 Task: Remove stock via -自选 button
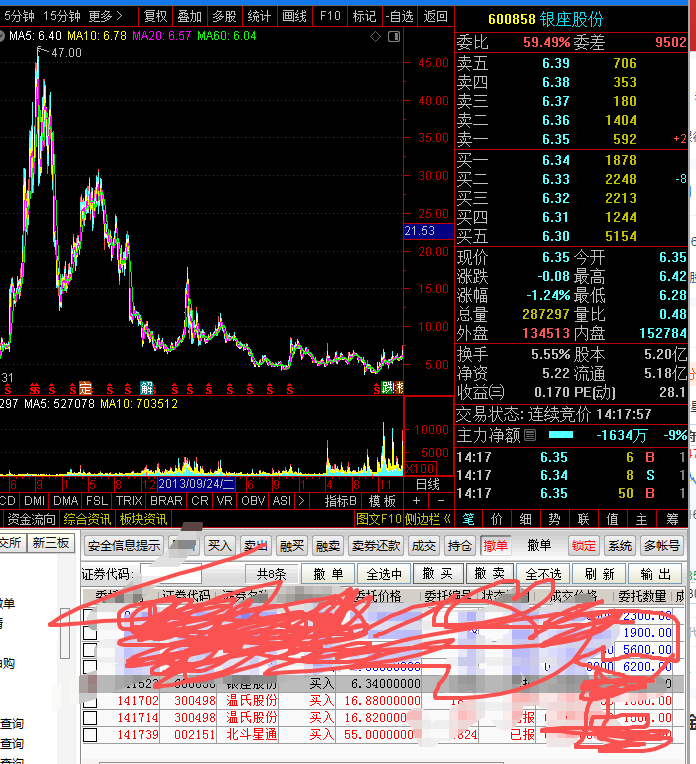coord(400,17)
